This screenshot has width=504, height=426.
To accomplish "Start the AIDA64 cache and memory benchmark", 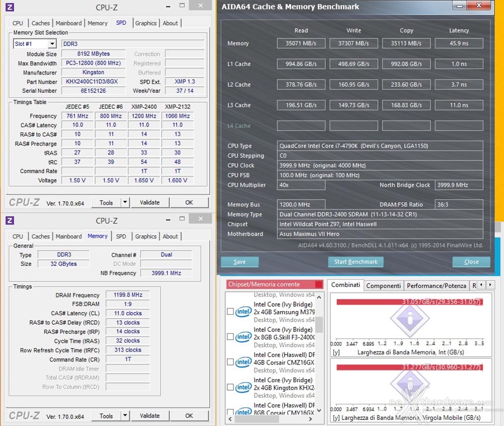I will (x=356, y=262).
